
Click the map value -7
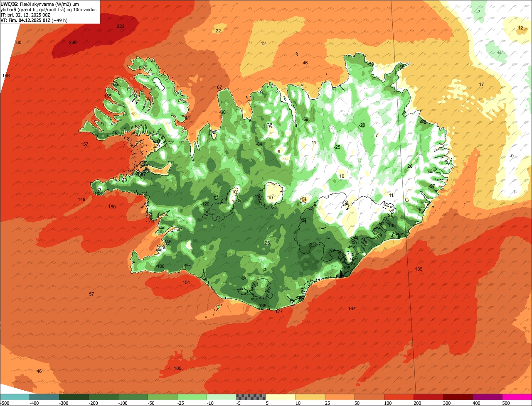point(478,12)
